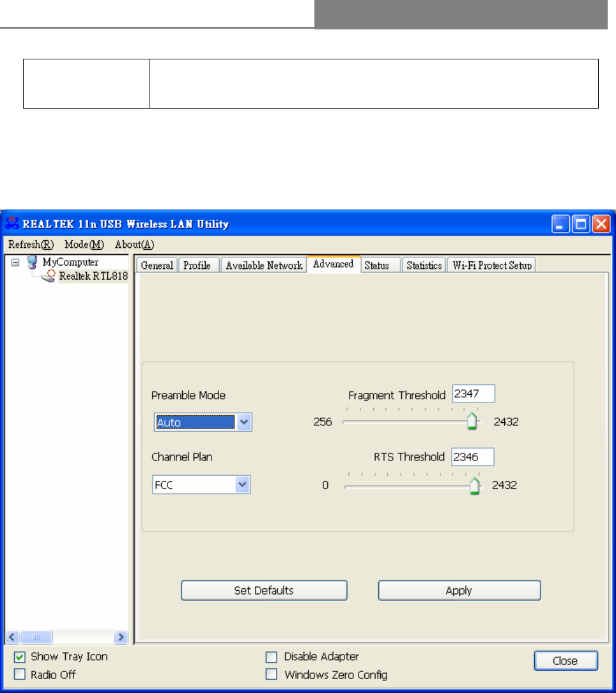Click the Fragment Threshold label
Image resolution: width=616 pixels, height=693 pixels.
point(397,395)
